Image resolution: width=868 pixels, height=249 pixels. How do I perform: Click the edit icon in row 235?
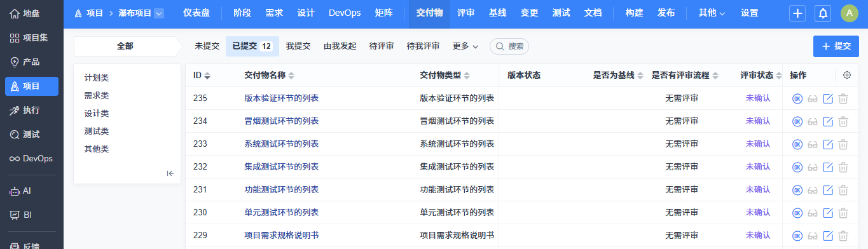coord(828,98)
